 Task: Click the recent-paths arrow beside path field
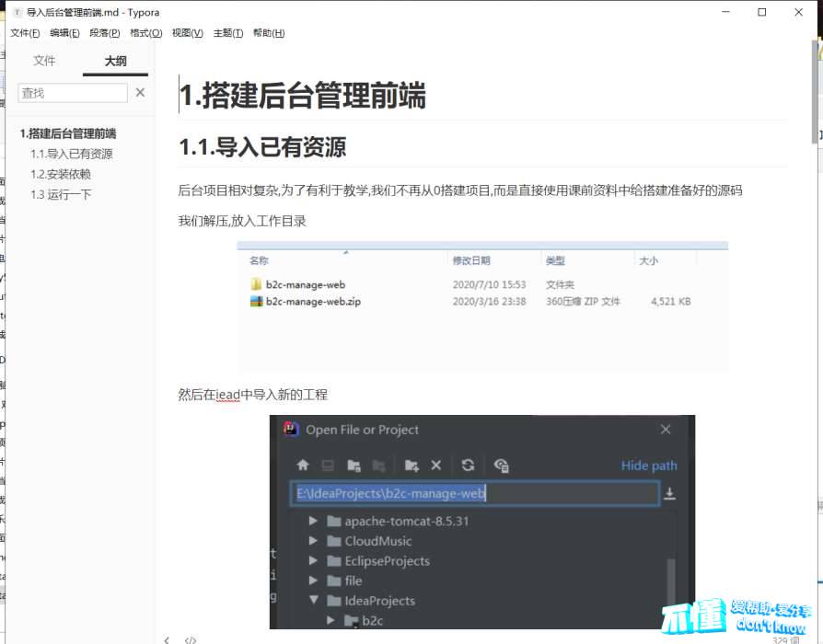click(x=669, y=494)
